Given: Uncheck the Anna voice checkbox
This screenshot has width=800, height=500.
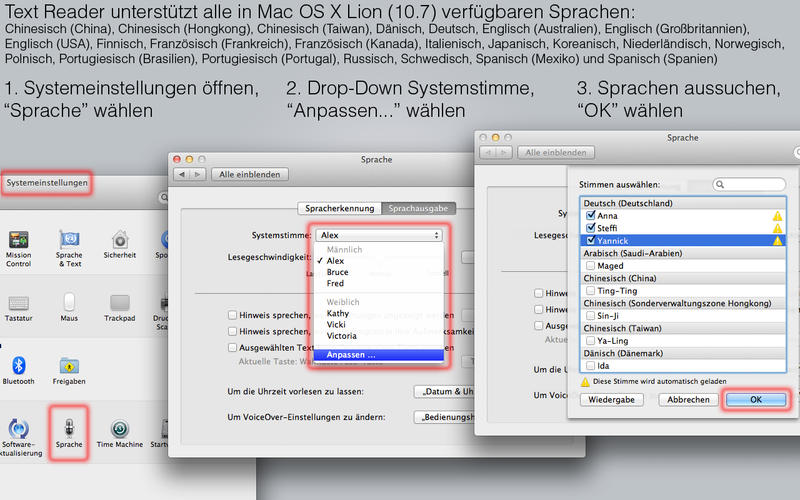Looking at the screenshot, I should point(591,215).
